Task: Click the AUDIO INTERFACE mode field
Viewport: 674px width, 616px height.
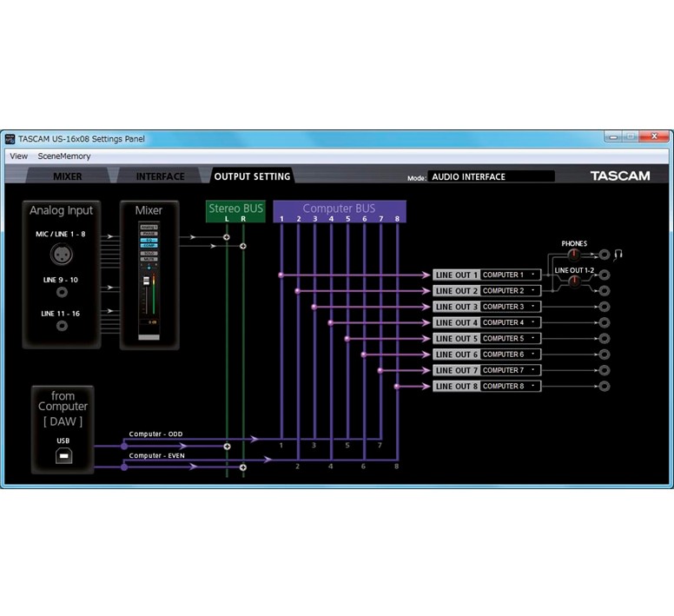Action: pyautogui.click(x=491, y=176)
